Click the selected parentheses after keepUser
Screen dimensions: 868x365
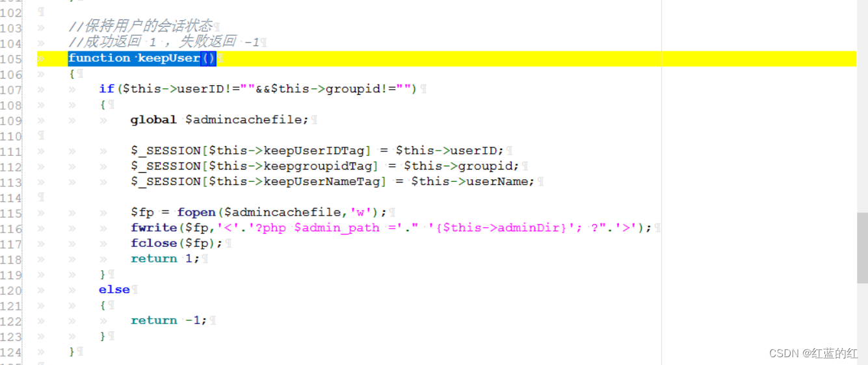(x=207, y=58)
